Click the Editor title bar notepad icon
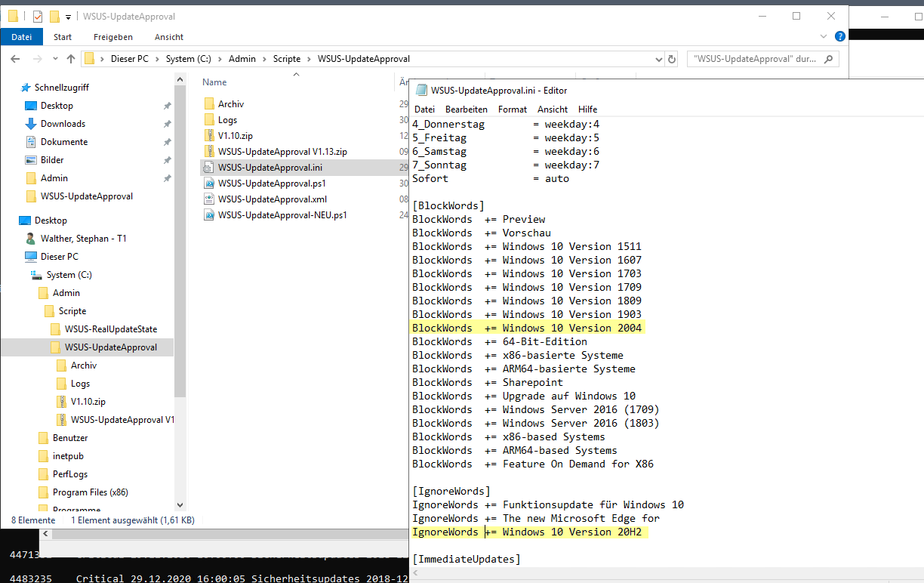This screenshot has height=583, width=924. 421,90
